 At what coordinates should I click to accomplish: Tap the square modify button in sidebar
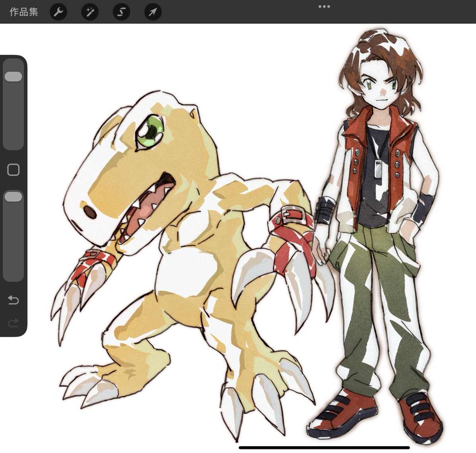13,170
